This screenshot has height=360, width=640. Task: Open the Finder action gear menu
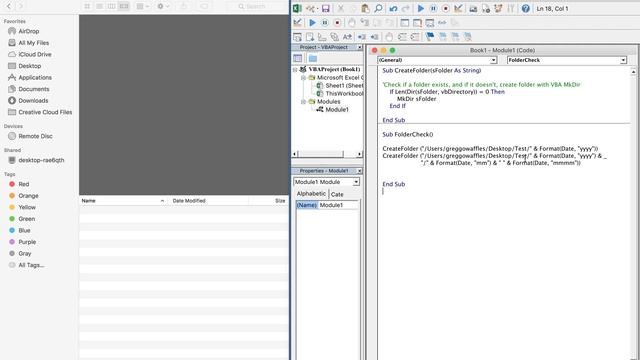click(x=163, y=6)
